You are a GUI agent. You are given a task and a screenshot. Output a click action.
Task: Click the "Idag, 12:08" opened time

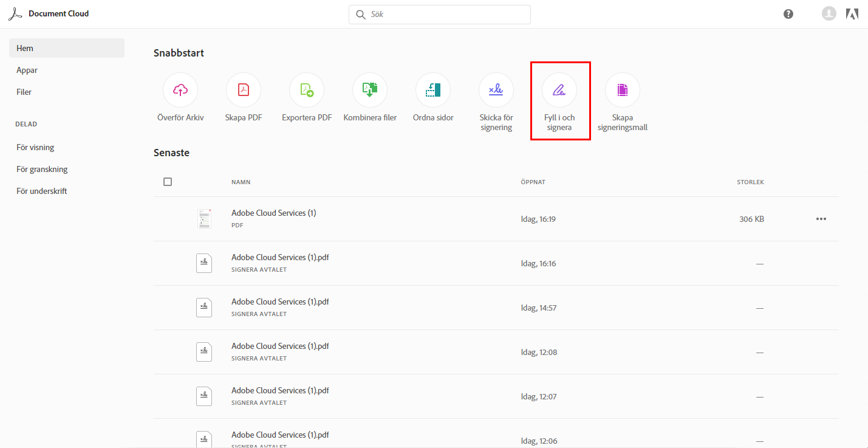(539, 353)
